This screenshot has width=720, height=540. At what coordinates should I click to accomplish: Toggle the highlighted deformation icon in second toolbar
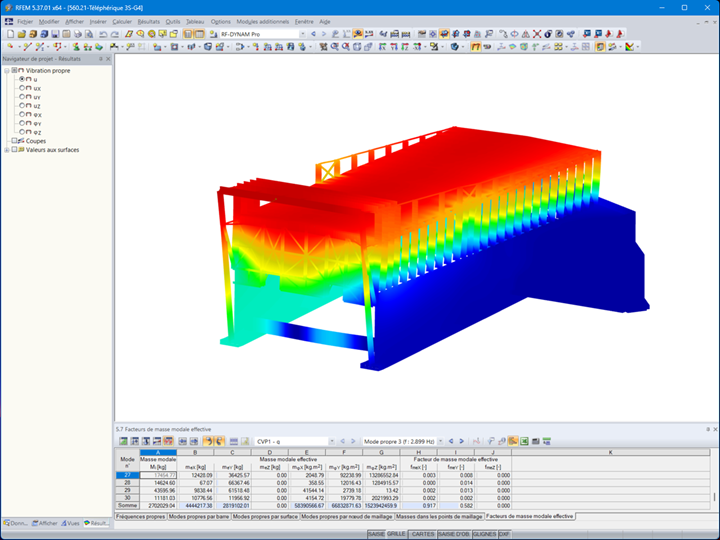point(475,47)
